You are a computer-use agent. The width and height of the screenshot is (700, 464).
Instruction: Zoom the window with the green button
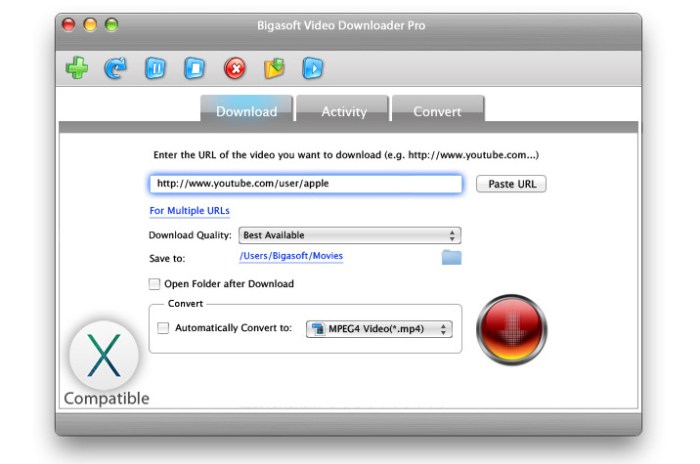tap(112, 25)
